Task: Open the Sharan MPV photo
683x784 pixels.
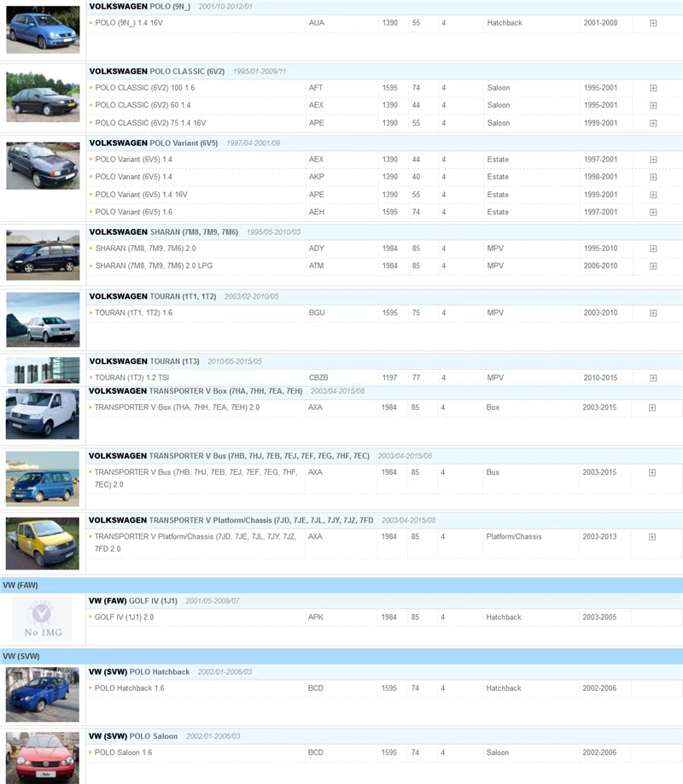Action: 43,255
